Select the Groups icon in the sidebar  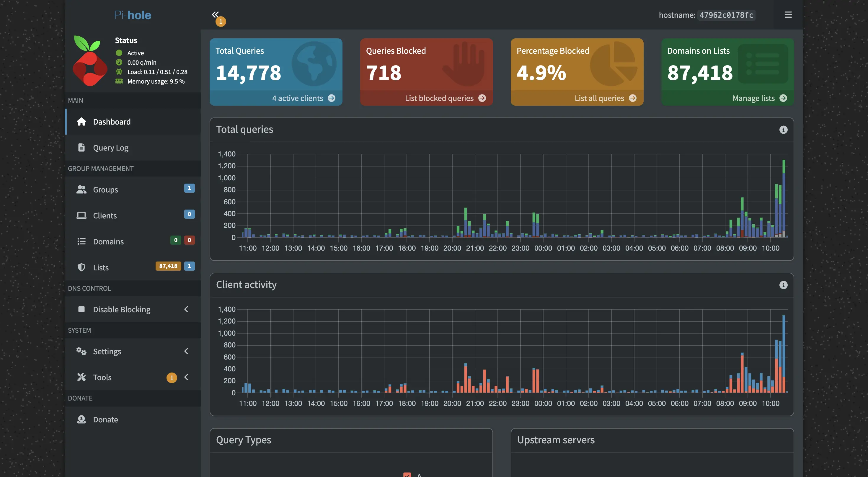(81, 189)
